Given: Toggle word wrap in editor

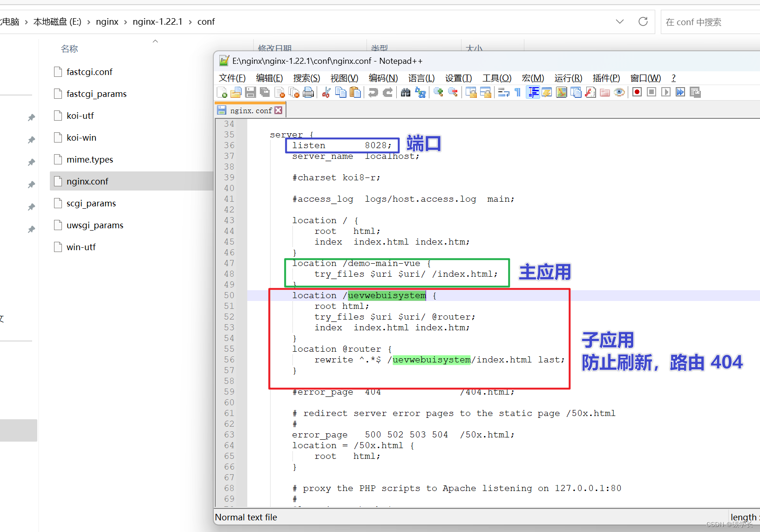Looking at the screenshot, I should point(503,92).
